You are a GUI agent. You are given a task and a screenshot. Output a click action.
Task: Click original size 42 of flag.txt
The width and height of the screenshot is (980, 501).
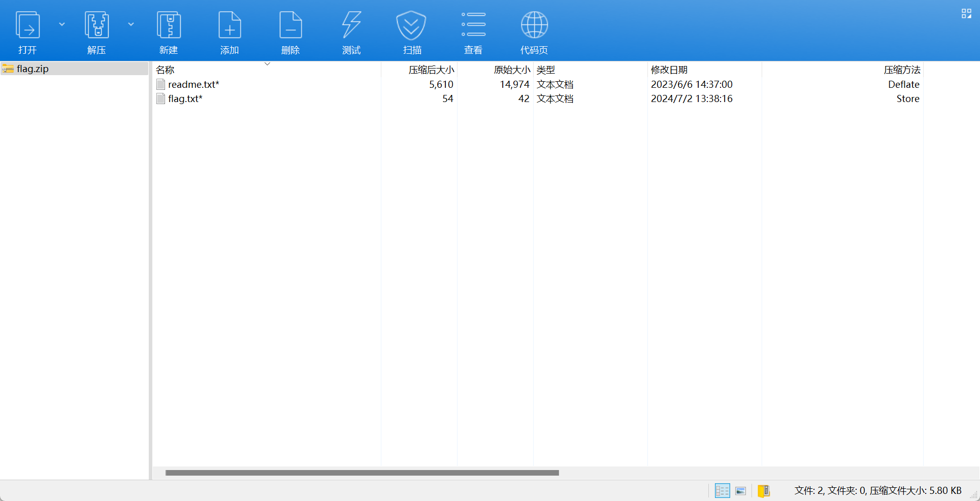tap(524, 98)
